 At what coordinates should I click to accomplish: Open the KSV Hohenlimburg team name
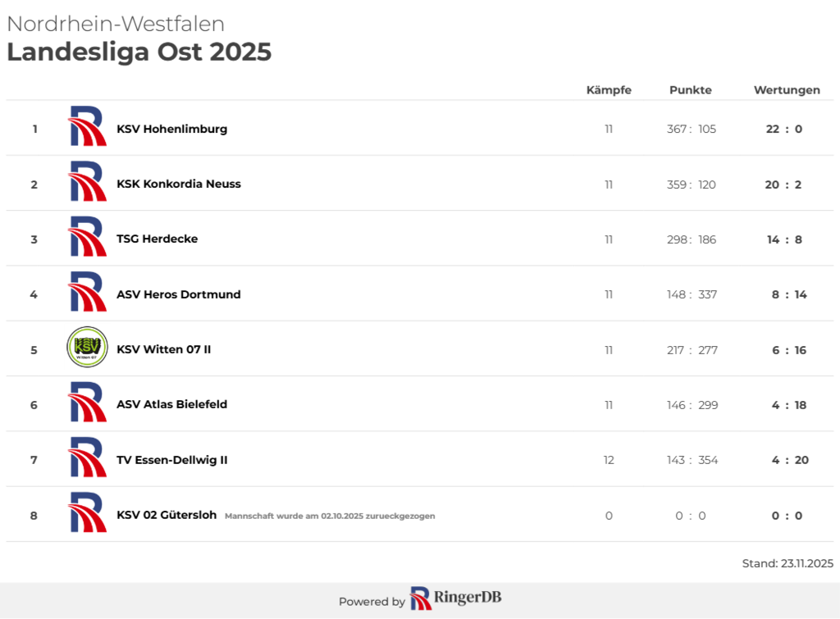[x=172, y=129]
